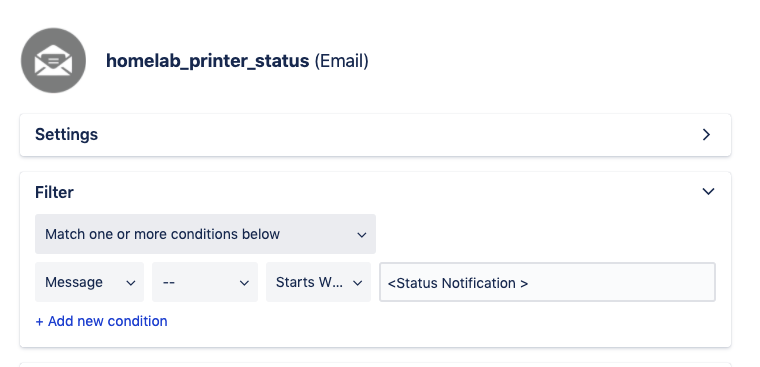This screenshot has width=760, height=367.
Task: Click the down caret beside the "--" selector
Action: pos(244,283)
